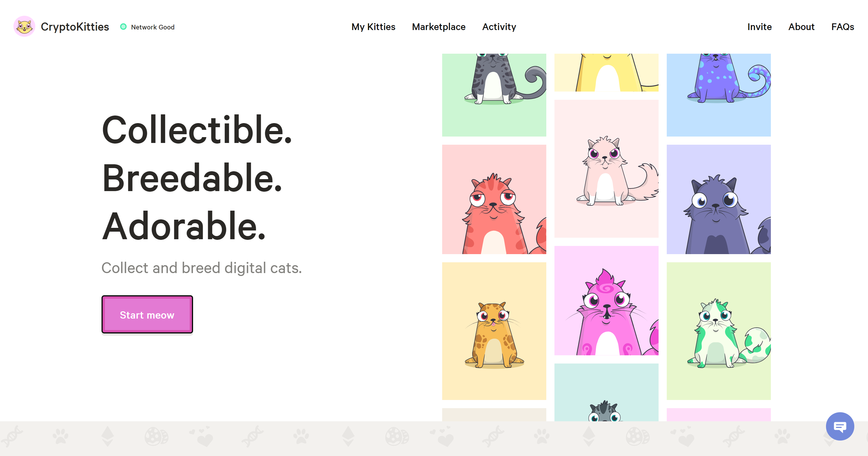Viewport: 868px width, 456px height.
Task: Select the yellow kitty card at top
Action: tap(606, 72)
